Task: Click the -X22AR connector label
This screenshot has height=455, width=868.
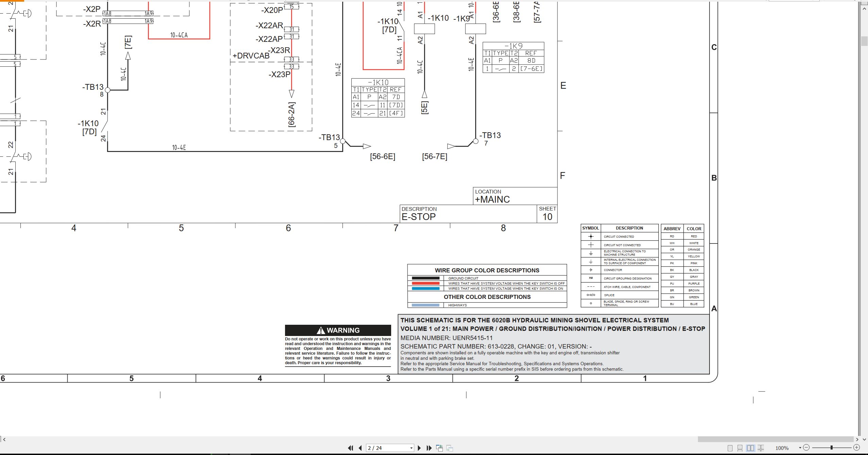Action: (x=269, y=26)
